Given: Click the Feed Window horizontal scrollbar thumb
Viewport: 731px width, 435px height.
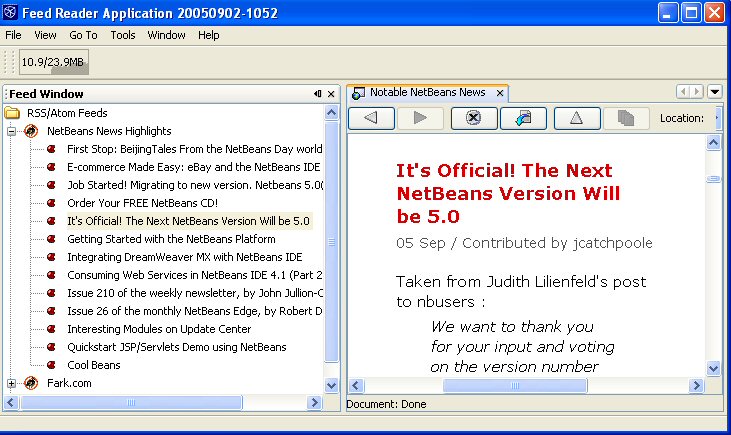Looking at the screenshot, I should pos(131,402).
